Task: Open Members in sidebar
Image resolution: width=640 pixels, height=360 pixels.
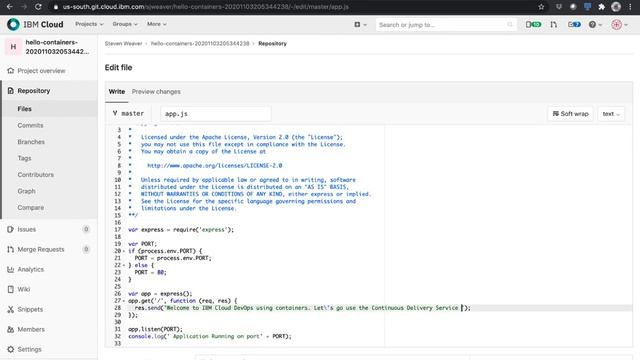Action: click(31, 329)
